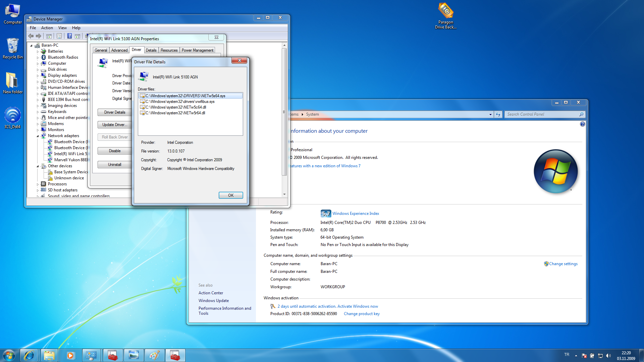This screenshot has height=362, width=644.
Task: Click the Change settings link
Action: coord(563,264)
